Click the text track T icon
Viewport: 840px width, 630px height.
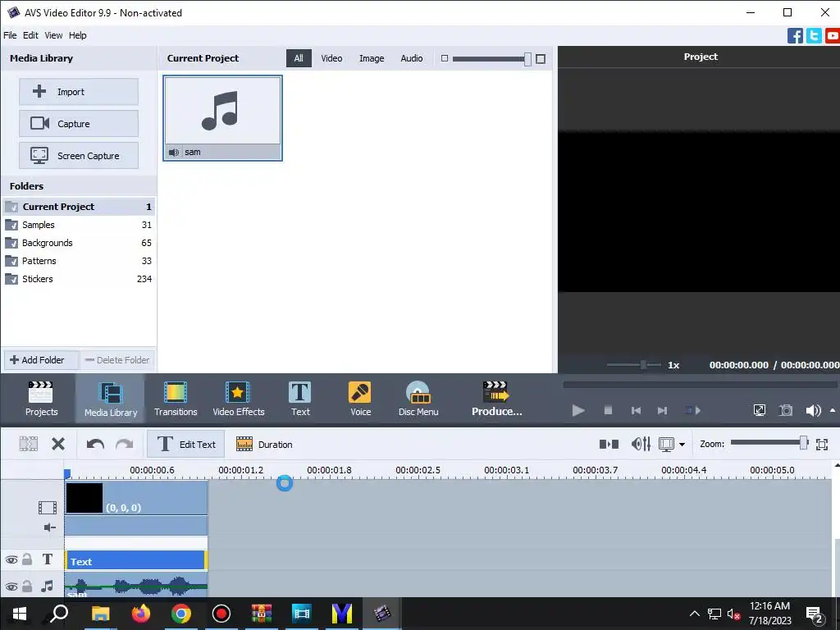tap(47, 559)
